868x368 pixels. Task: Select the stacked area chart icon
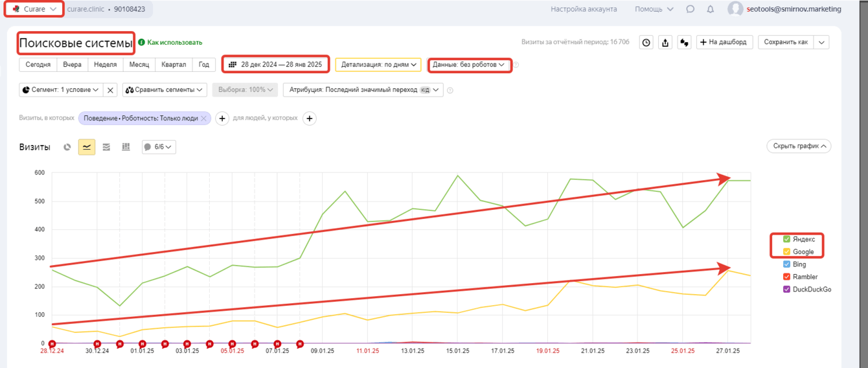click(106, 147)
